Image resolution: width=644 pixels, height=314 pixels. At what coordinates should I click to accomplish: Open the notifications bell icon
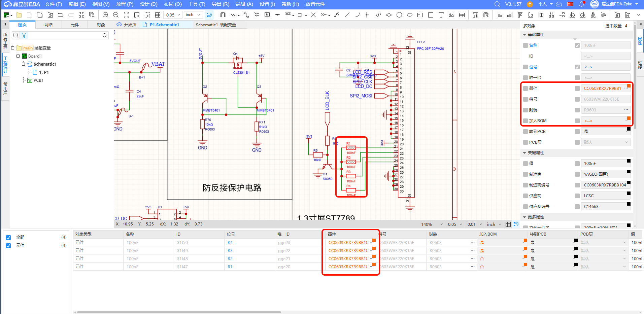(581, 4)
